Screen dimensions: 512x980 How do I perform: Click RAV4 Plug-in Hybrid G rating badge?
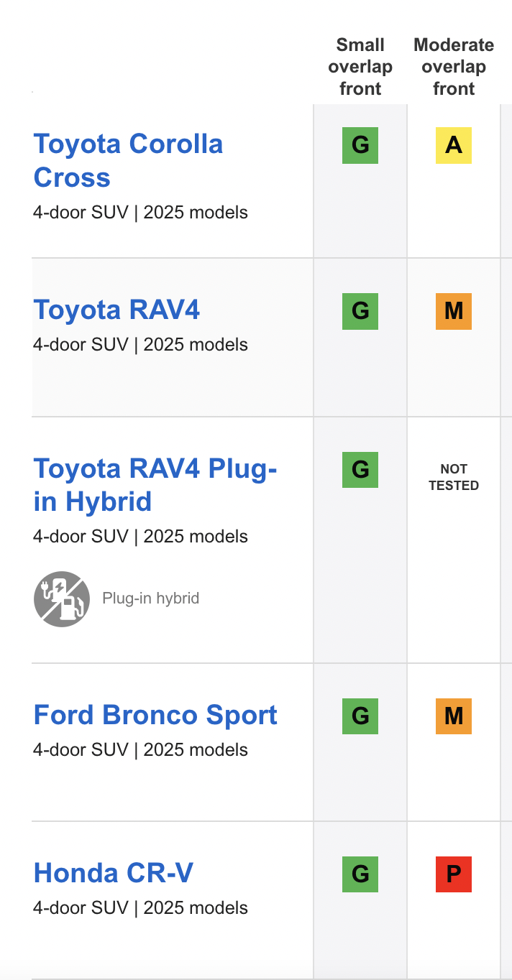pyautogui.click(x=360, y=470)
